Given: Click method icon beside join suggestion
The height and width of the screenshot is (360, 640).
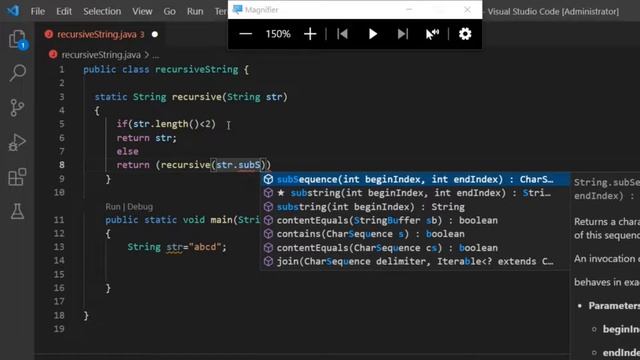Looking at the screenshot, I should 268,261.
